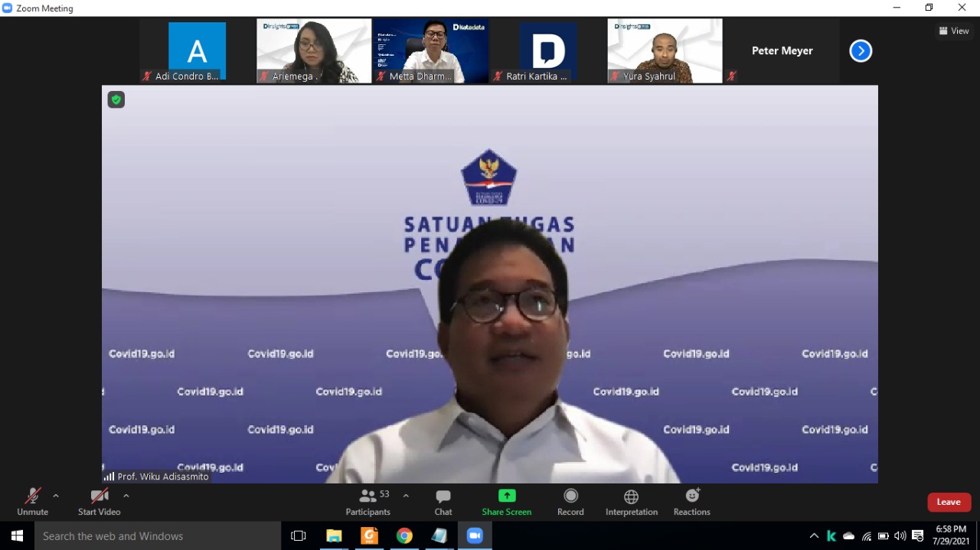Click the green K tray icon
The image size is (980, 550).
click(x=831, y=535)
